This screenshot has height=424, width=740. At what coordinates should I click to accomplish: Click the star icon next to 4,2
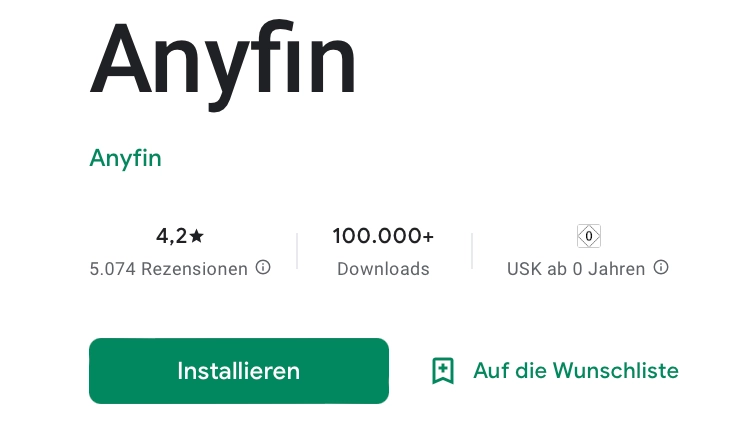196,236
